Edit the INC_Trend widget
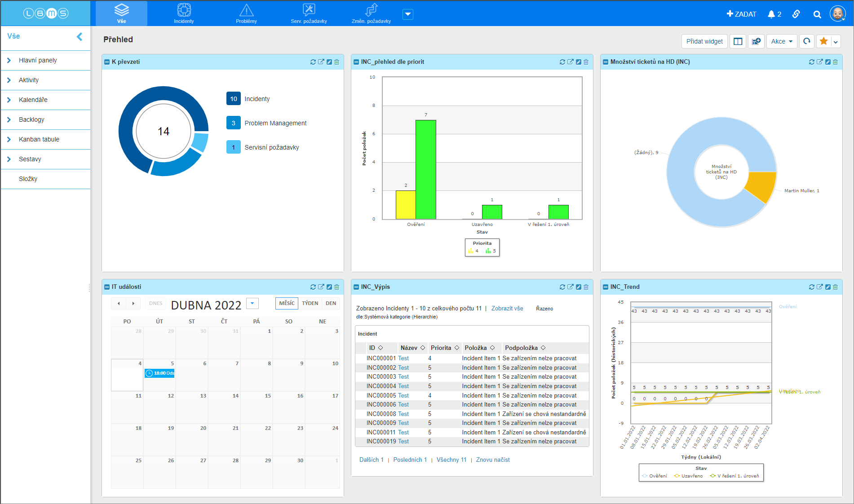Screen dimensions: 854x504 (828, 287)
